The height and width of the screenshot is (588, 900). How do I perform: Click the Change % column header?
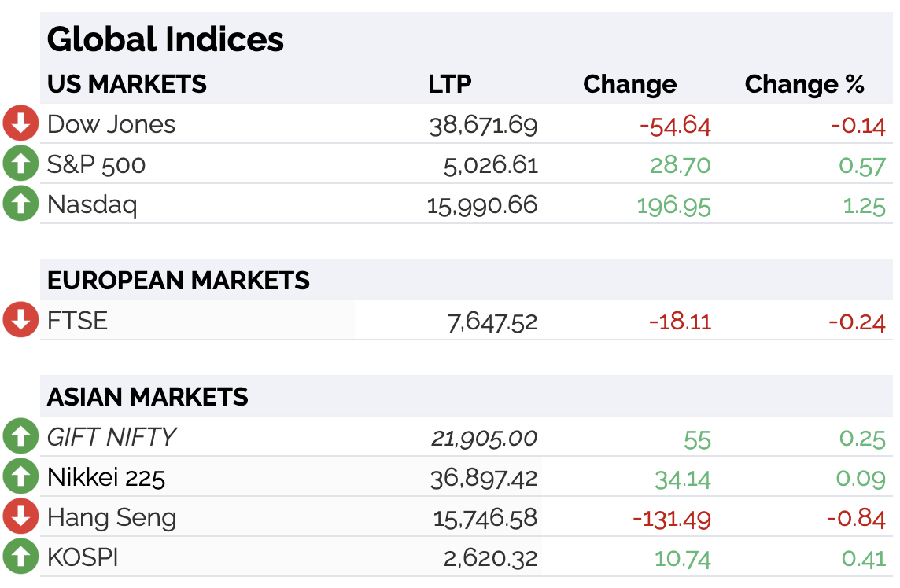pyautogui.click(x=805, y=84)
